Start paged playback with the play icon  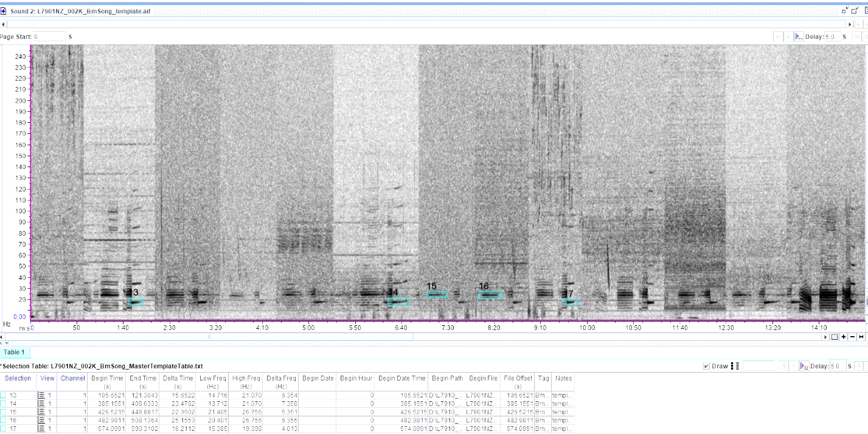(x=798, y=36)
